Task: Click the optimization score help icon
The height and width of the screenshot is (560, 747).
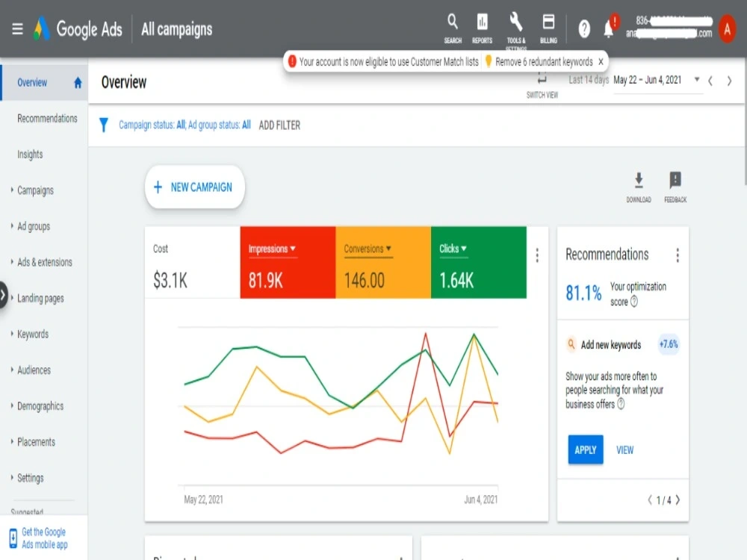Action: click(x=634, y=302)
